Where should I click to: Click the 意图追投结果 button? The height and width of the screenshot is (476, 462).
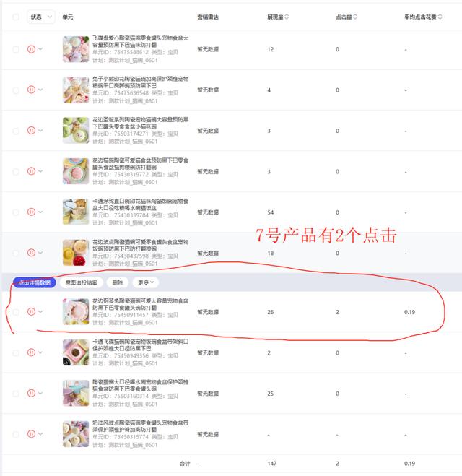pyautogui.click(x=82, y=282)
